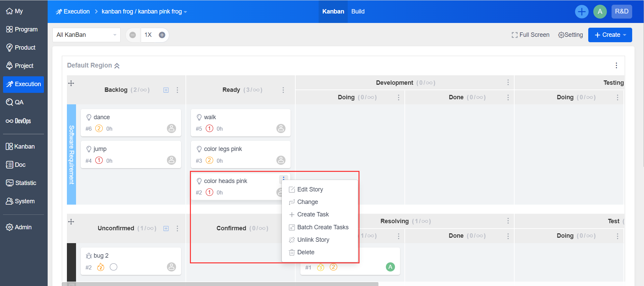
Task: Choose Delete in the story menu
Action: coord(305,252)
